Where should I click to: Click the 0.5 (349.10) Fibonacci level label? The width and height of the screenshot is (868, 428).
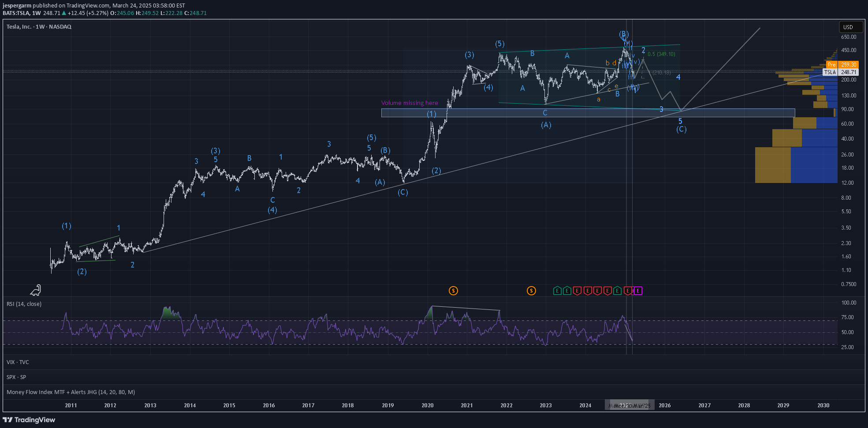coord(661,54)
